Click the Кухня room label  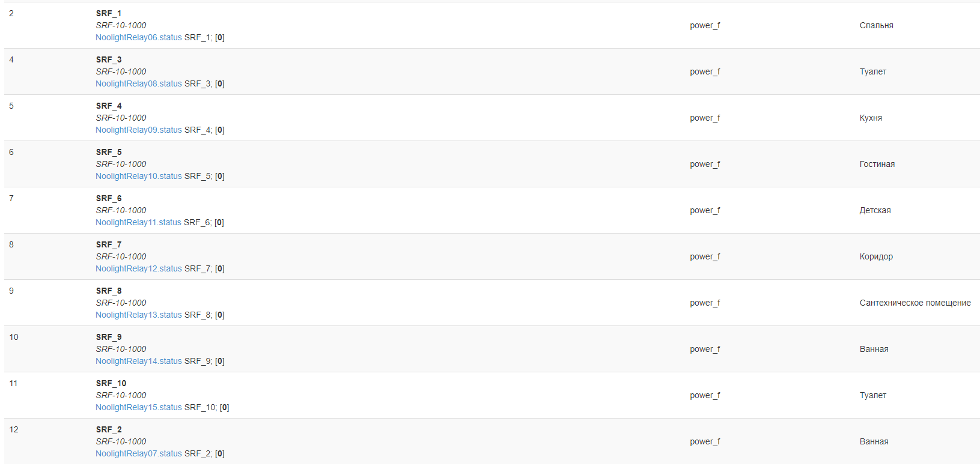click(x=871, y=118)
